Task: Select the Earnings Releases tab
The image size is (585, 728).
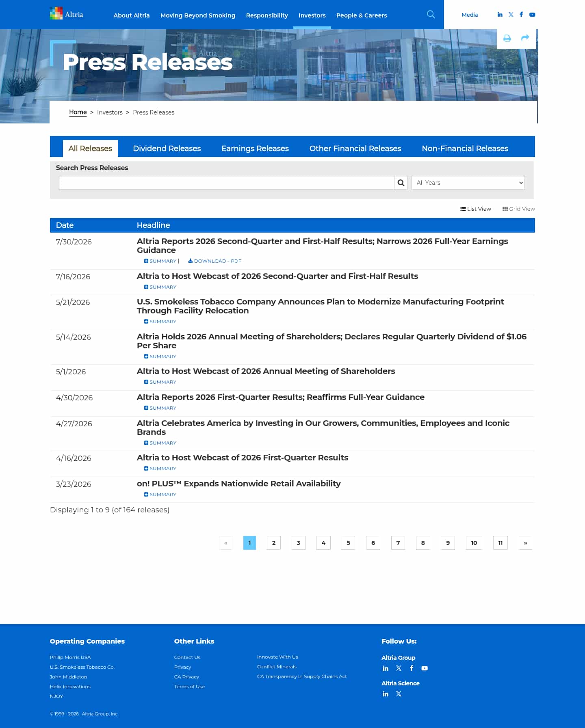Action: pos(255,149)
